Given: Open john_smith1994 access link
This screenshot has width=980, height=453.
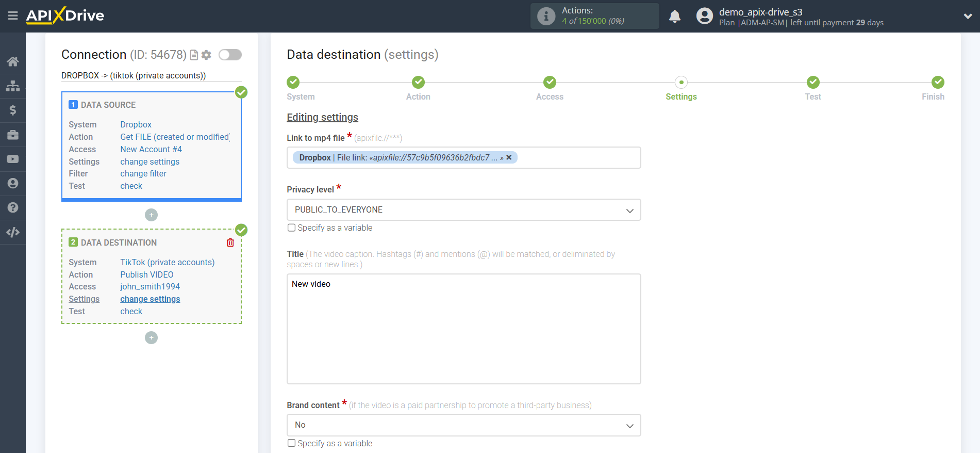Looking at the screenshot, I should coord(150,286).
